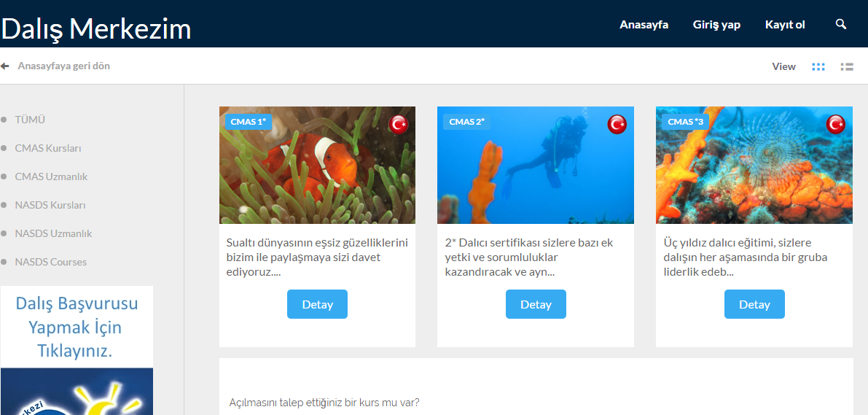The image size is (868, 415).
Task: Click Turkish flag icon on CMAS 1* card
Action: (x=398, y=124)
